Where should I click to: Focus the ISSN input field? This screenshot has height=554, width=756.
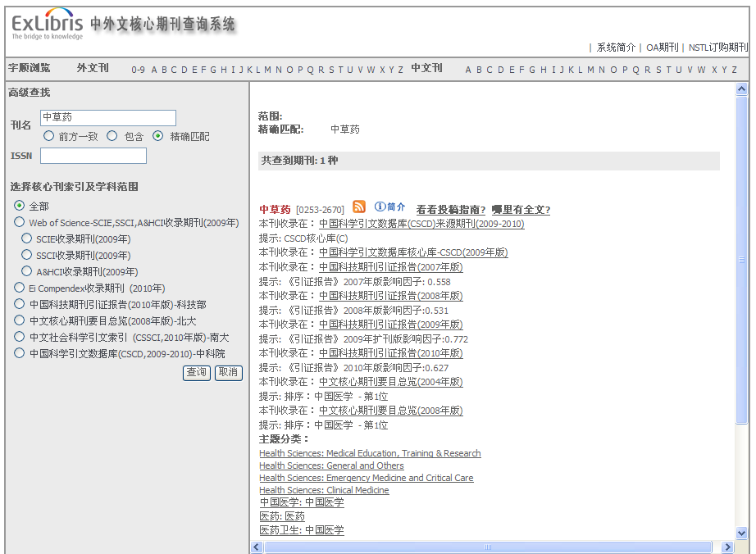(x=93, y=156)
